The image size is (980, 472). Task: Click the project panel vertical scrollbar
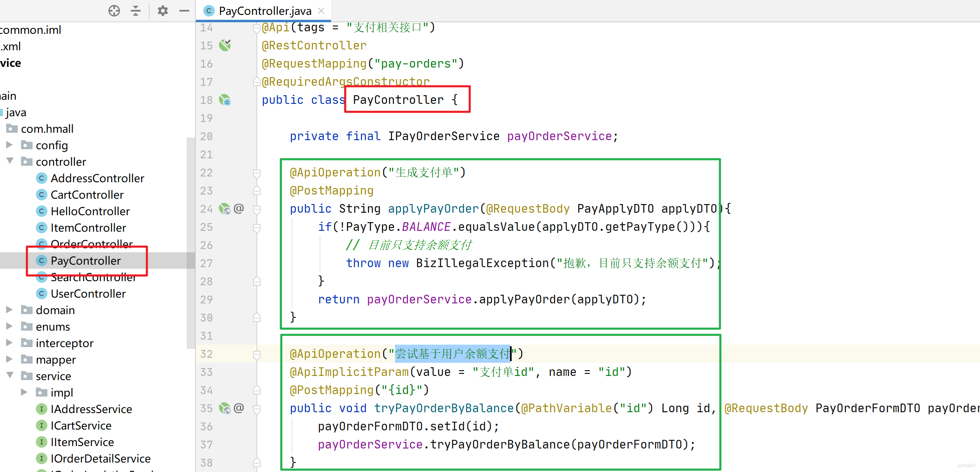[x=190, y=243]
